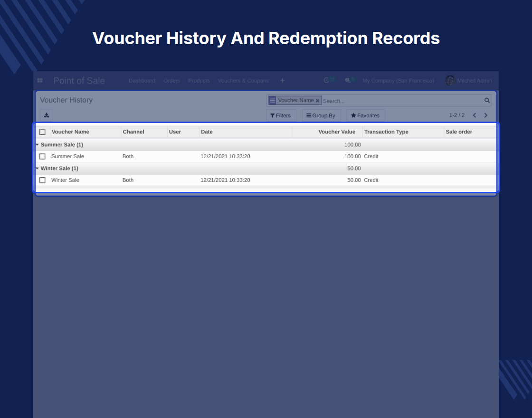Go to previous page arrow
The height and width of the screenshot is (418, 532).
point(475,115)
